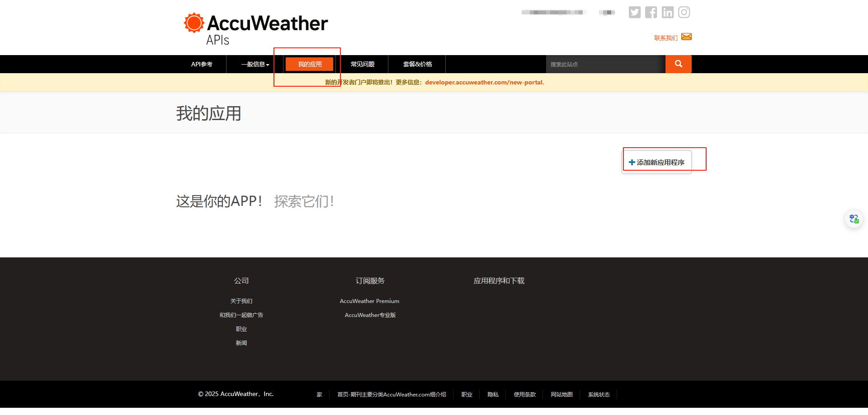Open the developer.accuweather.com/new-portal link
The width and height of the screenshot is (868, 415).
[x=484, y=82]
